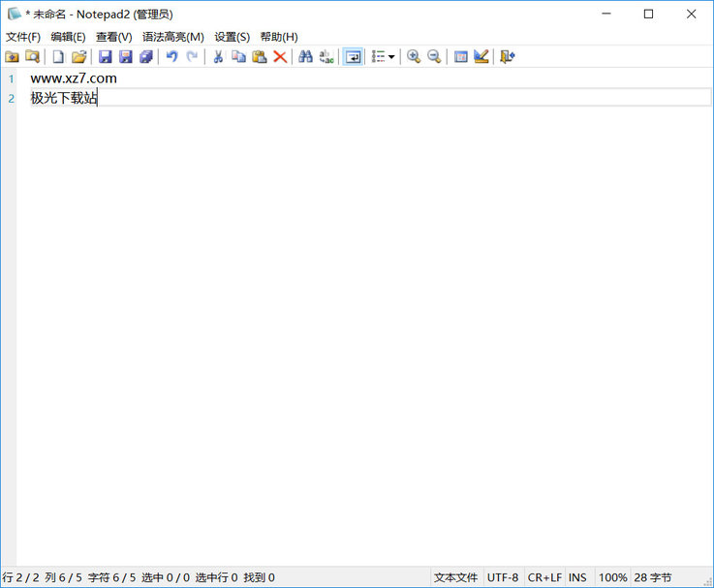This screenshot has height=588, width=714.
Task: Minimize the Notepad2 window
Action: [x=606, y=15]
